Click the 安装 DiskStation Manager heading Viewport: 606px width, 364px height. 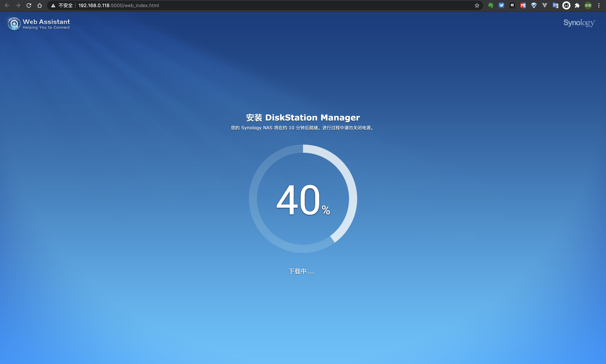(303, 117)
